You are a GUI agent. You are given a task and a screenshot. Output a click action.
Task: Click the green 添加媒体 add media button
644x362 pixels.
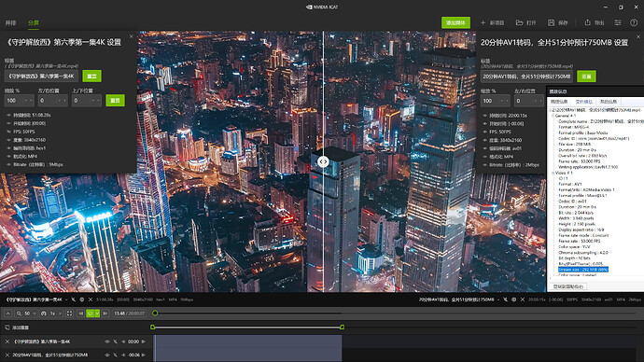click(x=455, y=23)
